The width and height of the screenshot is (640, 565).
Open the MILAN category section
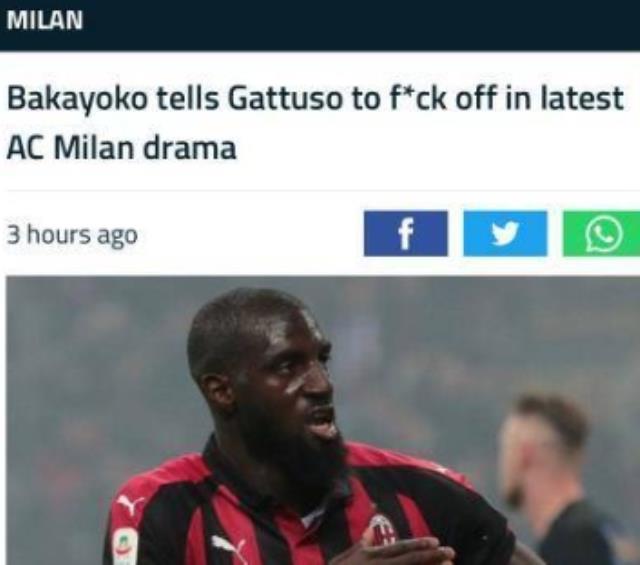44,20
